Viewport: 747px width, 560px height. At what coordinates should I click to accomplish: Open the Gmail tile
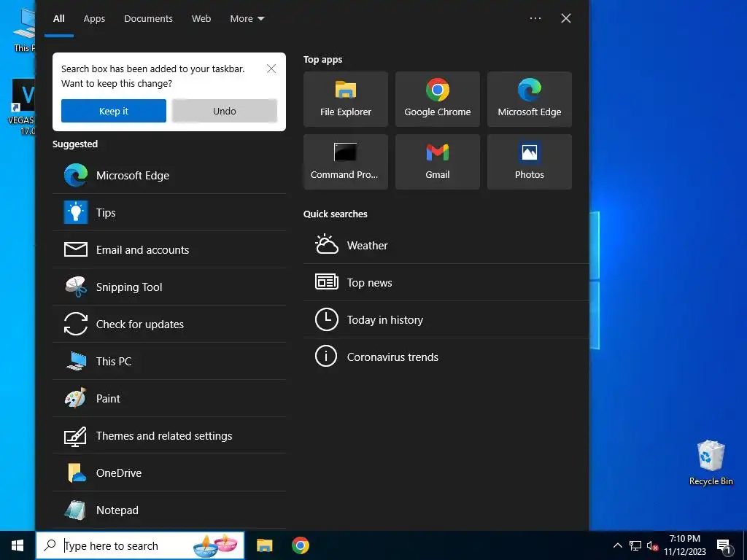pyautogui.click(x=438, y=162)
